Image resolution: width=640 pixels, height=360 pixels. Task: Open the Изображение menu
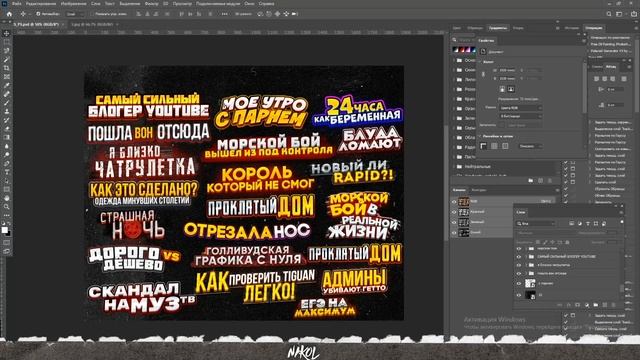coord(73,4)
